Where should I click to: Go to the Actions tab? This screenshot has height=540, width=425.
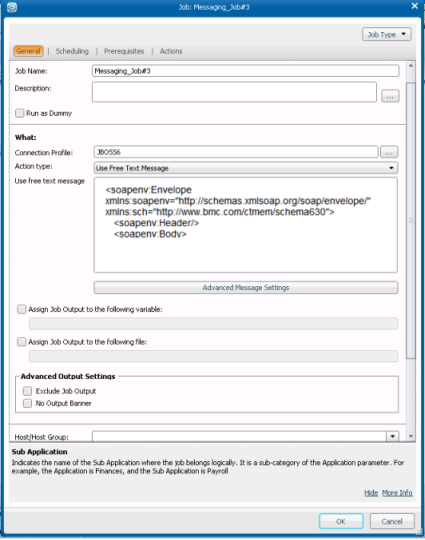tap(171, 51)
